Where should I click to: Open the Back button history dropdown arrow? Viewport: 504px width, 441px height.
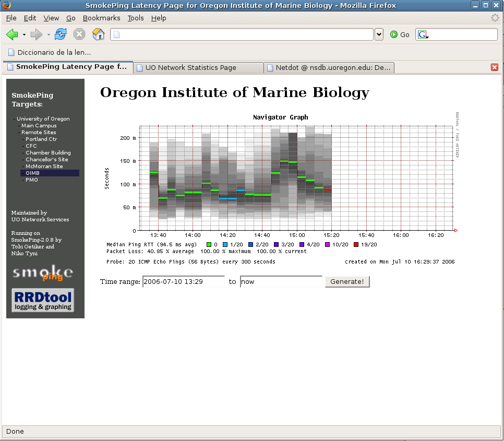point(24,34)
